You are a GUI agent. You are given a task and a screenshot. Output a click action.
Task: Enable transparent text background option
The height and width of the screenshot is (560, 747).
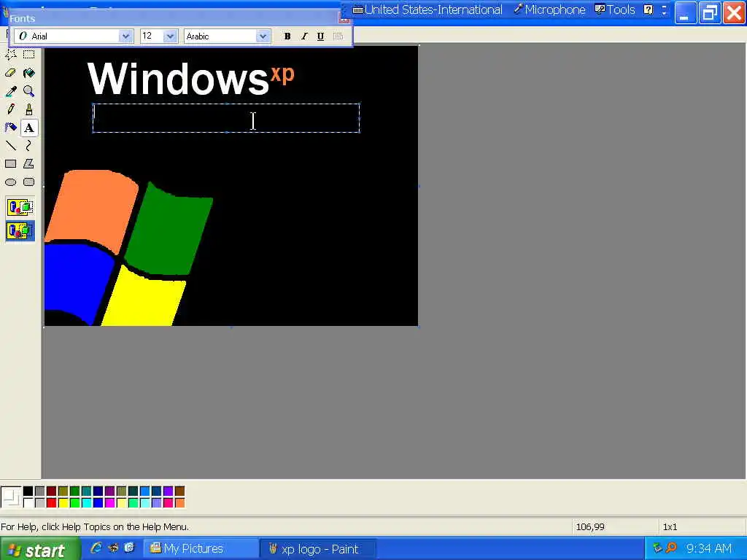coord(20,231)
